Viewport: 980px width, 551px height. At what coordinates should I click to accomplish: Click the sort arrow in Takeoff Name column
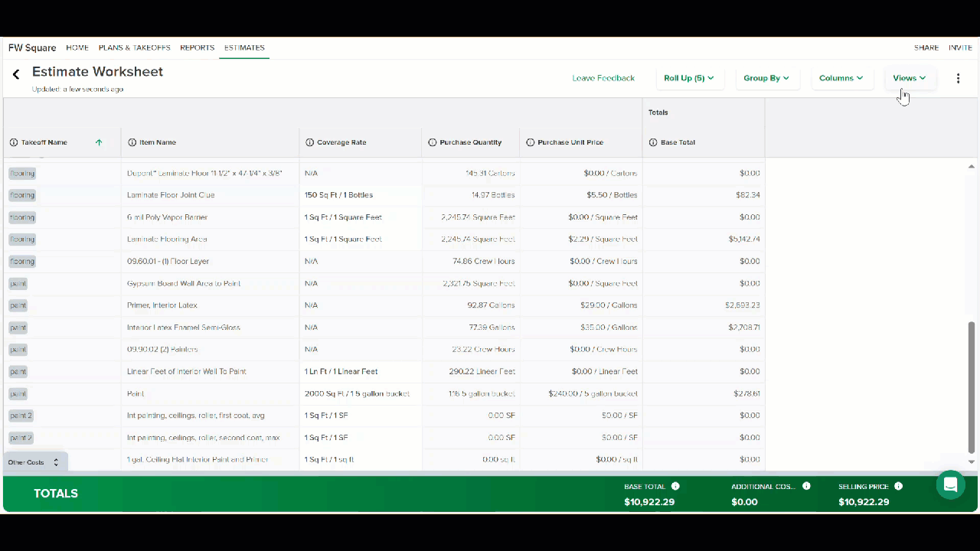(99, 142)
